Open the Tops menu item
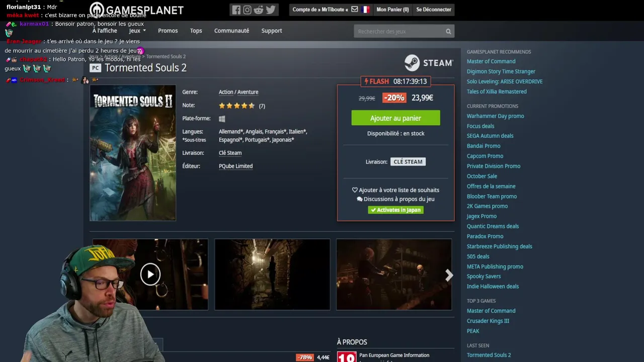Screen dimensions: 644x362 coord(196,31)
